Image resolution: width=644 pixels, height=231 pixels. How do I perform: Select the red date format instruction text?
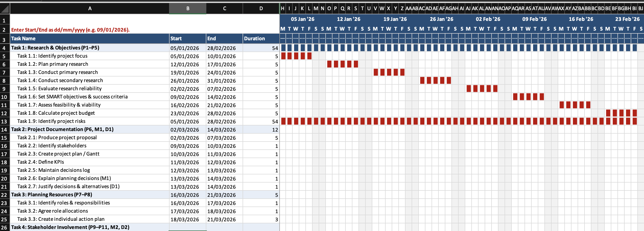click(x=70, y=30)
